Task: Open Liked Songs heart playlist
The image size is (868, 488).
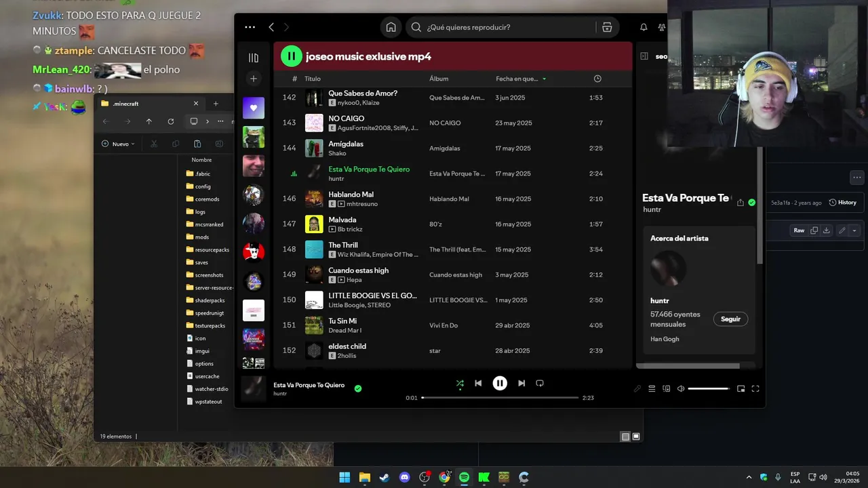Action: click(254, 108)
